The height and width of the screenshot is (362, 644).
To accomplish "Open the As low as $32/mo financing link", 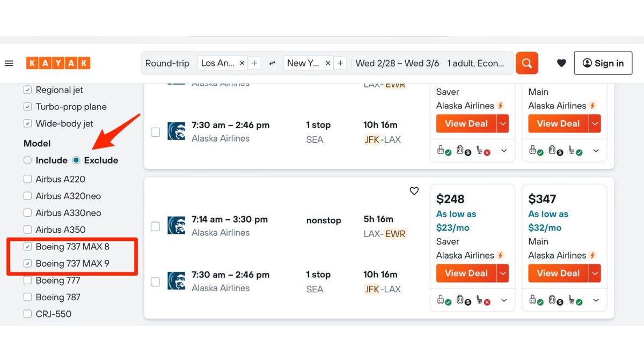I will [548, 221].
